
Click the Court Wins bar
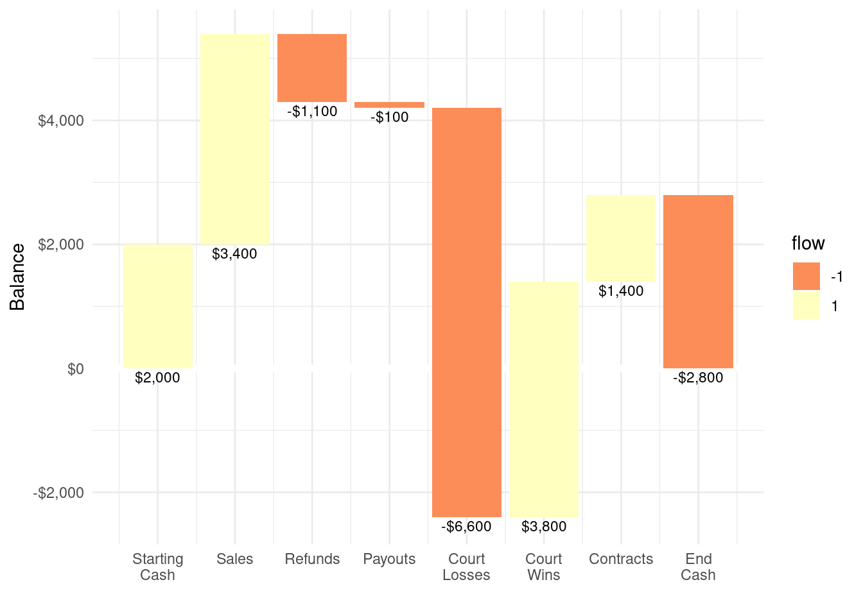(x=544, y=399)
